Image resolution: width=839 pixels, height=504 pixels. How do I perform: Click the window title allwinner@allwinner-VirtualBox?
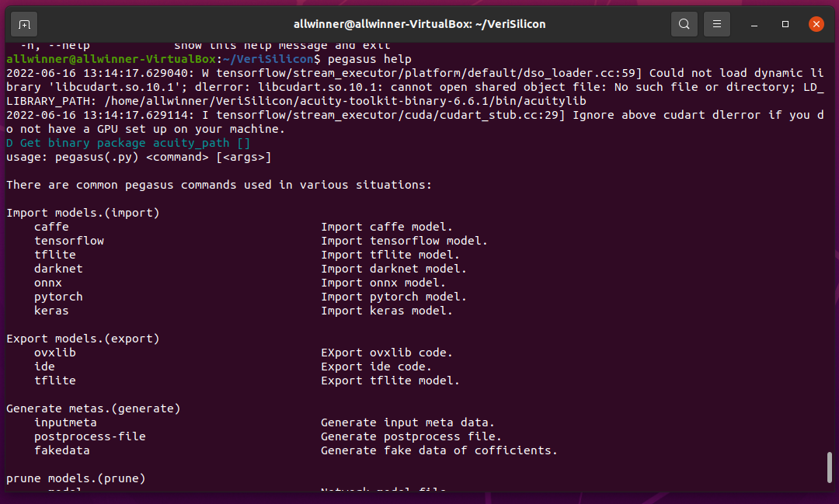coord(419,24)
